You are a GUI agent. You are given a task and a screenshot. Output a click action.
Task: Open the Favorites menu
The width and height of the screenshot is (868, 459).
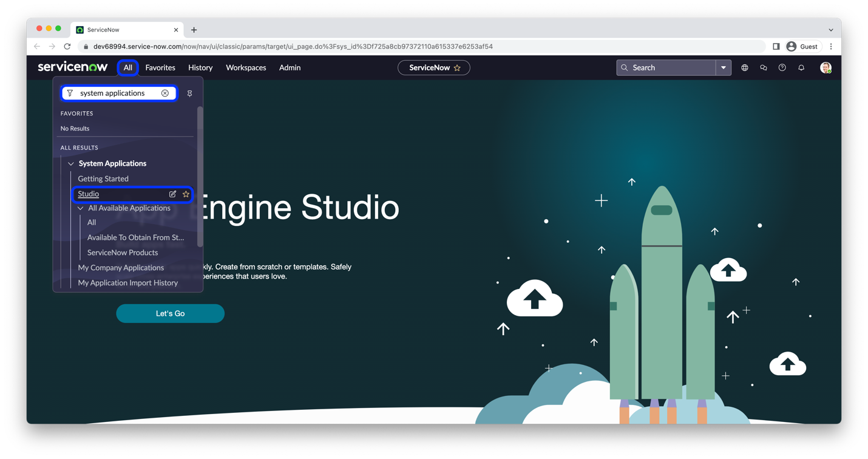click(x=160, y=68)
